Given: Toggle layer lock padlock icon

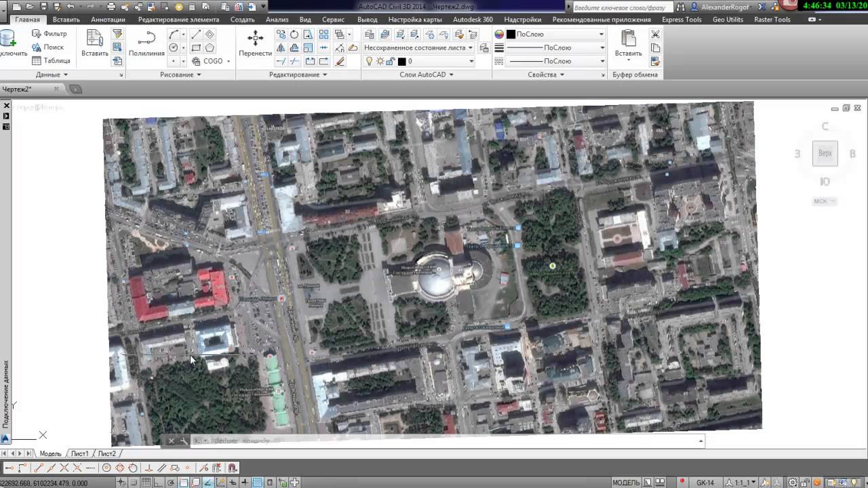Looking at the screenshot, I should (x=391, y=61).
